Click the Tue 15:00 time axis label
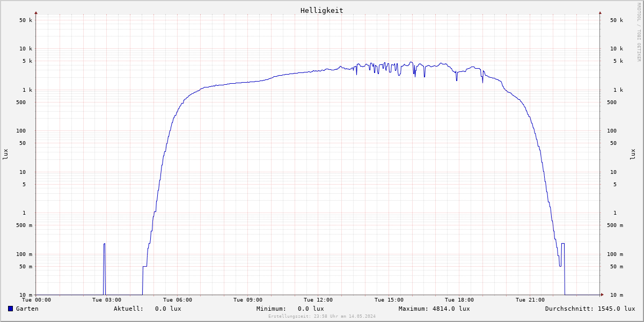Screen dimensions: 644x322 (389, 300)
